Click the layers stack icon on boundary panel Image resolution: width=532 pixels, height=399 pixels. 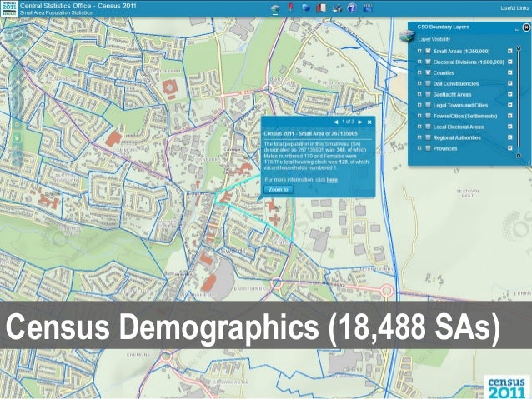(x=407, y=35)
